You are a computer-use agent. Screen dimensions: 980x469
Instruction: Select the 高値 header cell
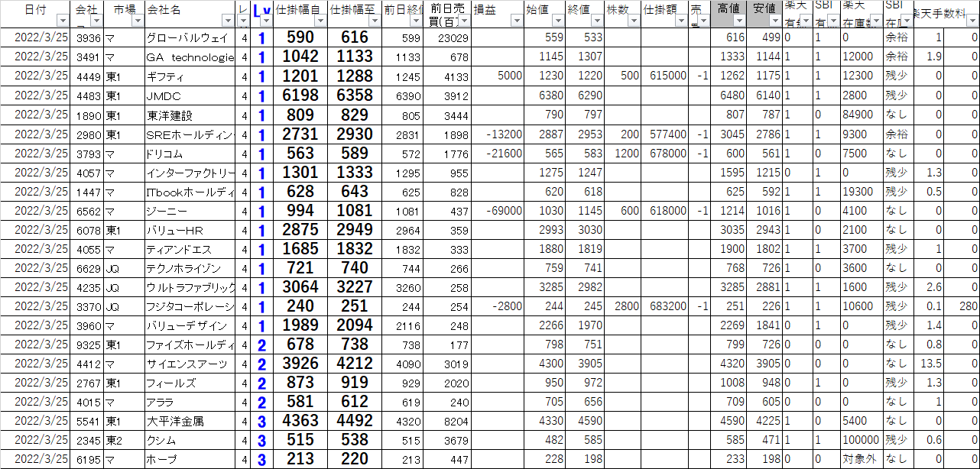click(x=729, y=15)
